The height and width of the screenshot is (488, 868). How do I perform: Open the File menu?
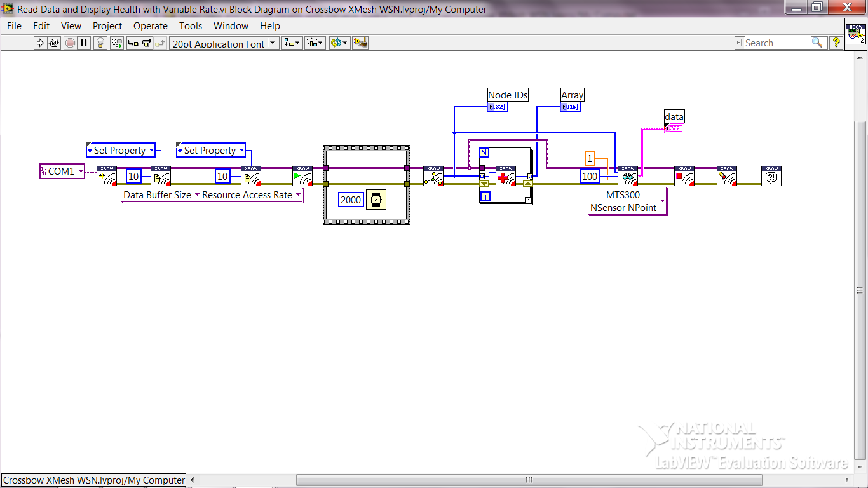tap(14, 26)
